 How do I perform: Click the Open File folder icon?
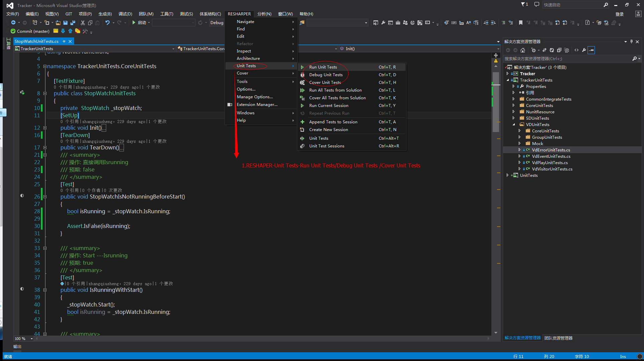pos(58,23)
